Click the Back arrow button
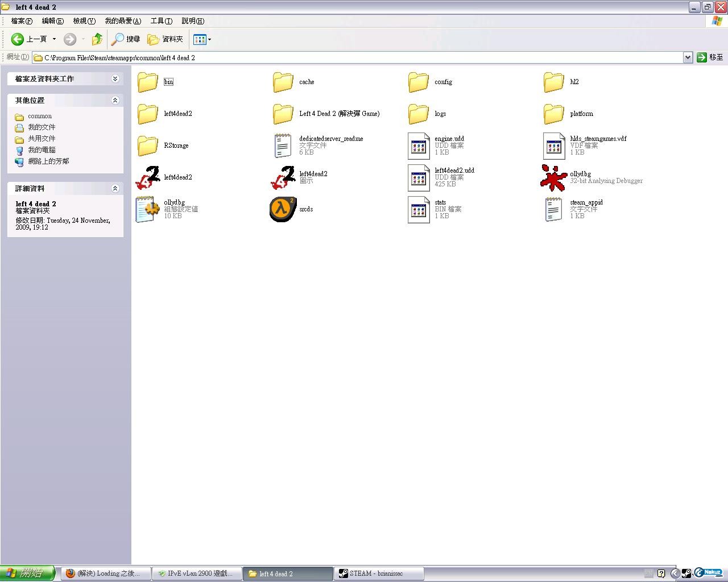Image resolution: width=728 pixels, height=582 pixels. click(x=18, y=39)
